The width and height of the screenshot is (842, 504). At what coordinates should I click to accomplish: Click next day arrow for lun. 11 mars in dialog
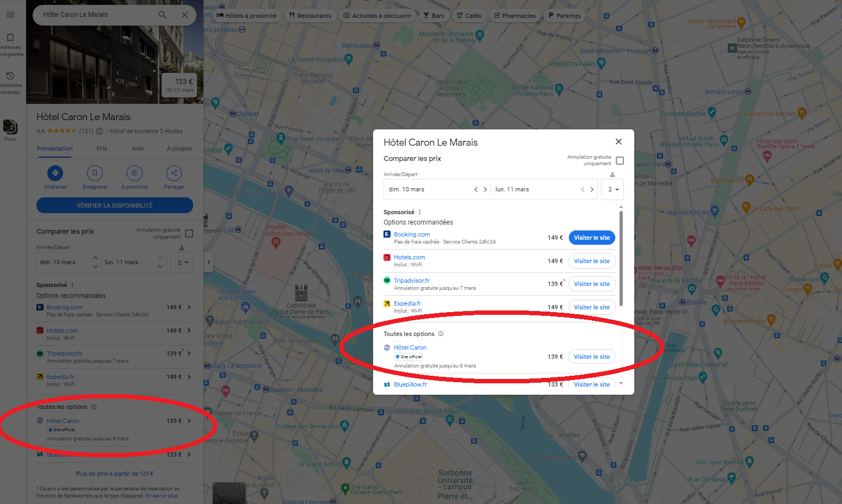tap(592, 189)
